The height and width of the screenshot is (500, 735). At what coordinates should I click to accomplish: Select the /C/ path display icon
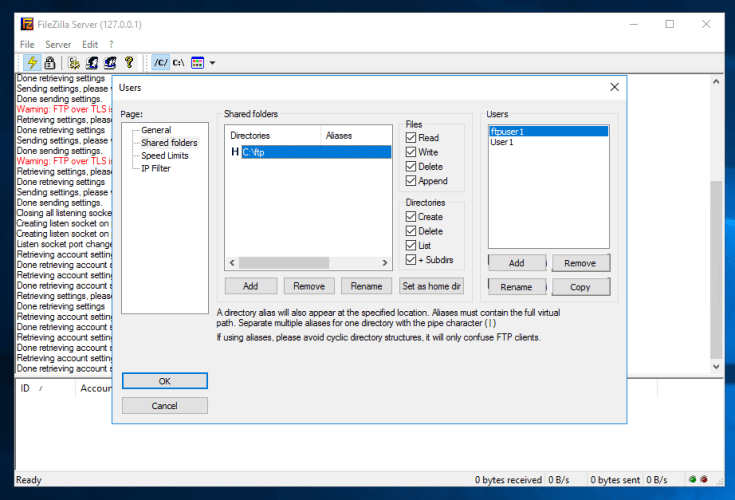tap(160, 63)
